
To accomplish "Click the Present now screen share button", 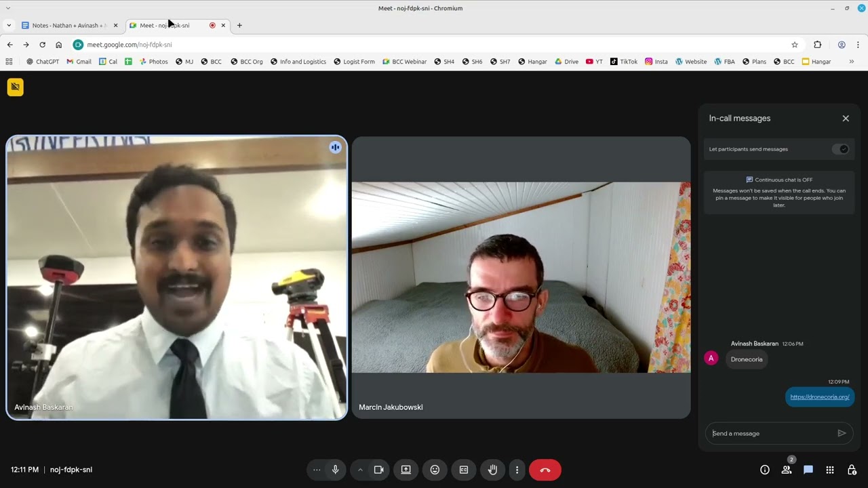I will point(406,470).
